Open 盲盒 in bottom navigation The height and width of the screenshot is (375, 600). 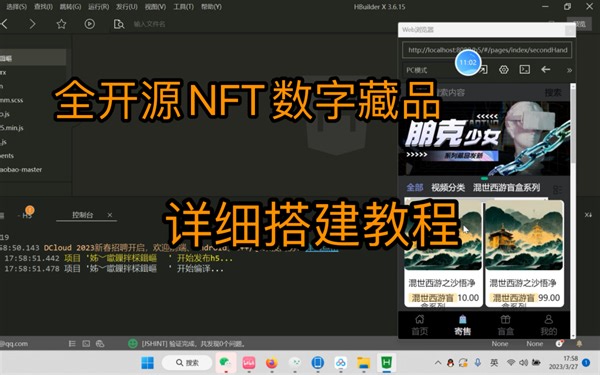505,325
